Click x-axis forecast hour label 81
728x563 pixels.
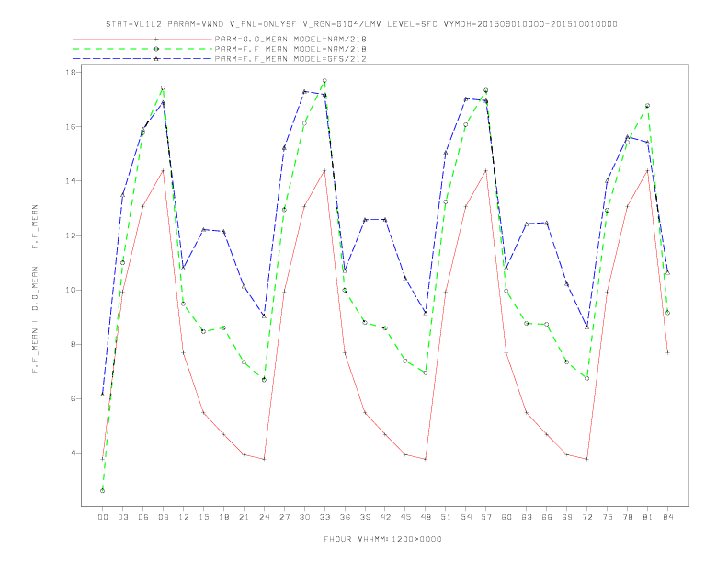coord(648,517)
